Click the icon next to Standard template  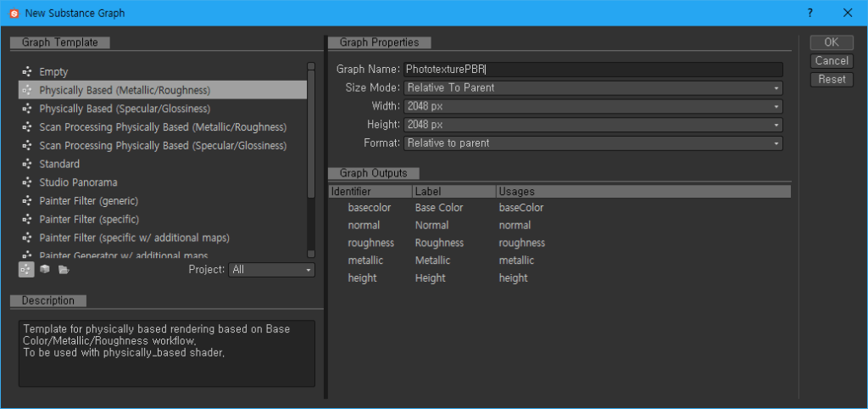pos(27,164)
